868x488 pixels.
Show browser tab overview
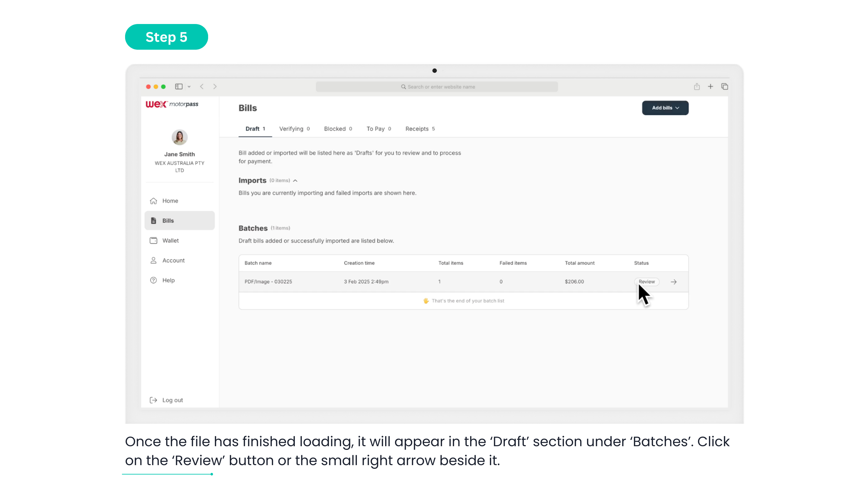(x=725, y=87)
